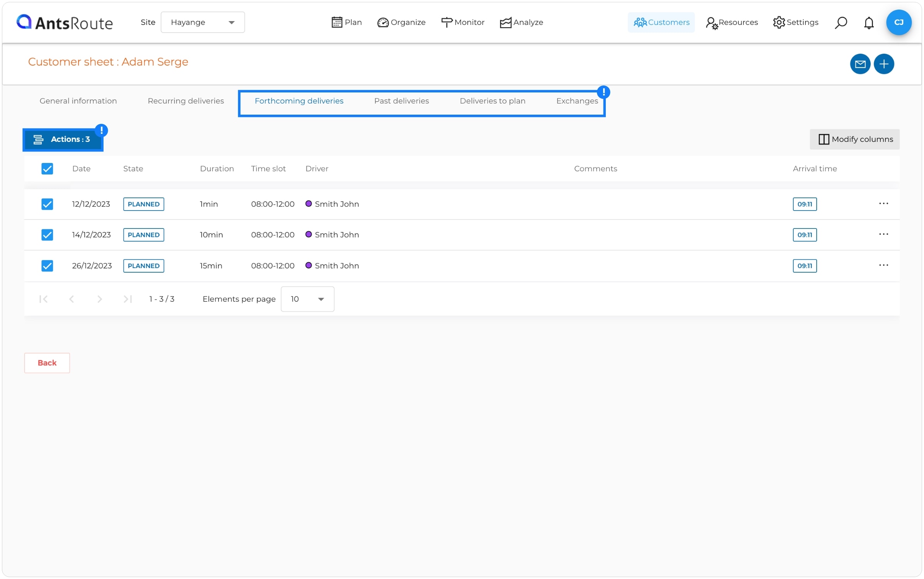
Task: Click the 15min duration cell
Action: 211,266
